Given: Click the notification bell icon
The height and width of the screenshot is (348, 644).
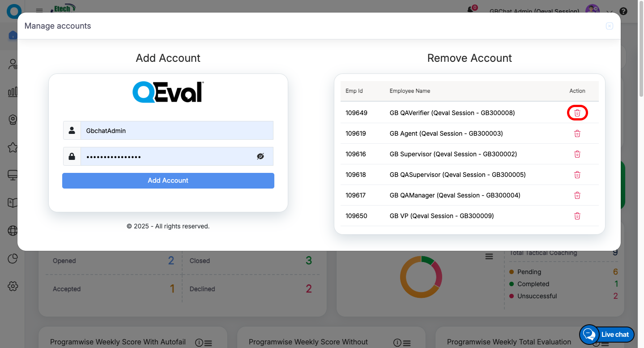Looking at the screenshot, I should click(x=470, y=10).
